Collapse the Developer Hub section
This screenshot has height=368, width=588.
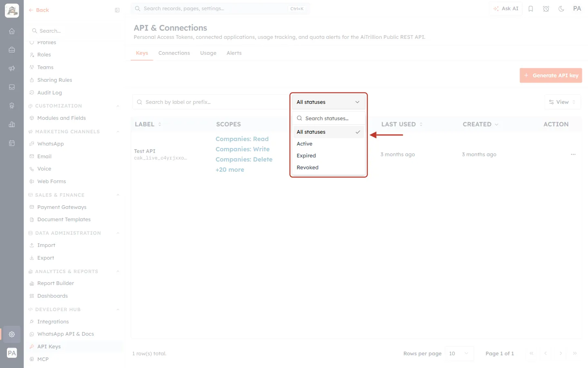(118, 310)
